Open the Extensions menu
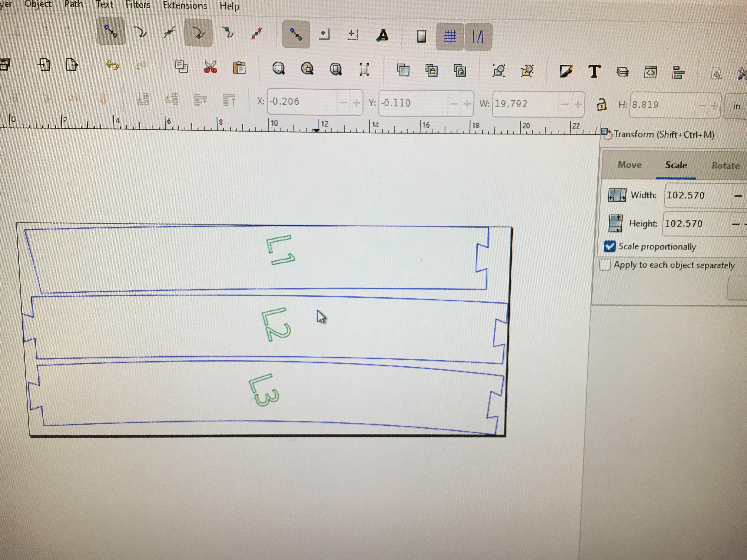This screenshot has width=747, height=560. 185,5
